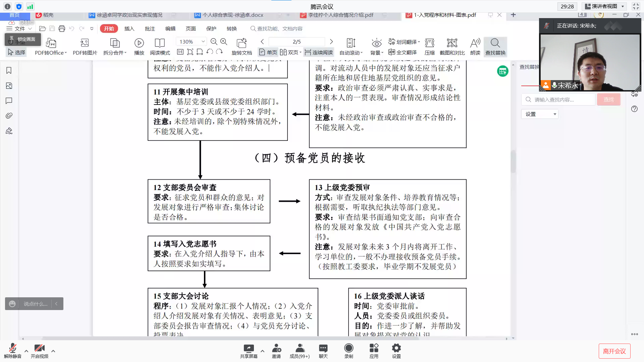This screenshot has height=362, width=644.
Task: Click the zoom in magnifier icon
Action: 224,42
